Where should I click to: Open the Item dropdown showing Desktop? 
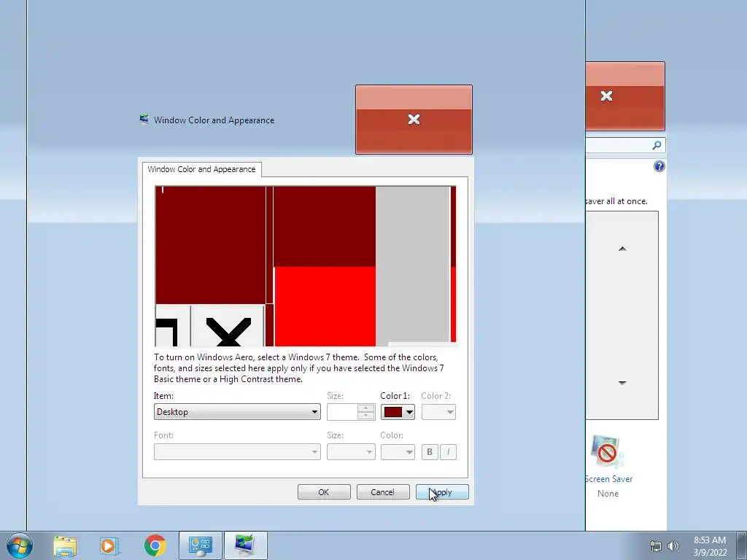237,412
